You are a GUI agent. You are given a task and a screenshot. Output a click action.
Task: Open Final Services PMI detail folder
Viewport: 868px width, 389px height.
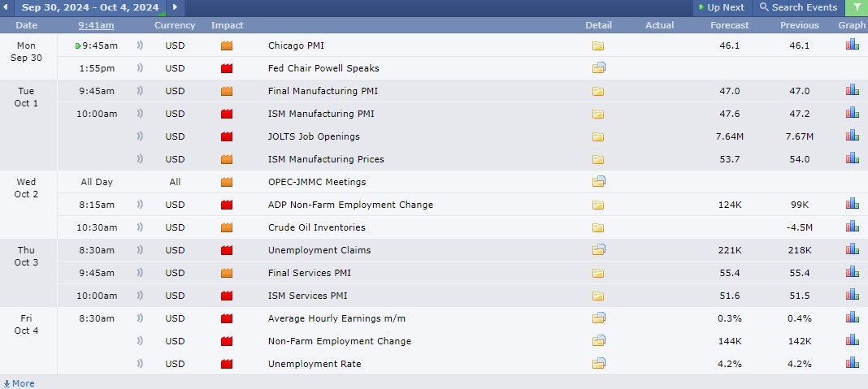pyautogui.click(x=598, y=273)
